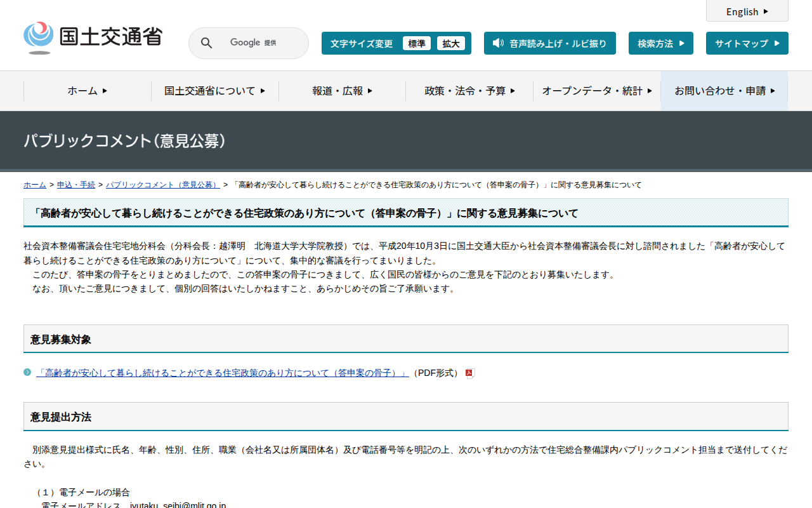
Task: Open the 住宅政策のあり方について 答申案の骨子 PDF link
Action: tap(222, 373)
